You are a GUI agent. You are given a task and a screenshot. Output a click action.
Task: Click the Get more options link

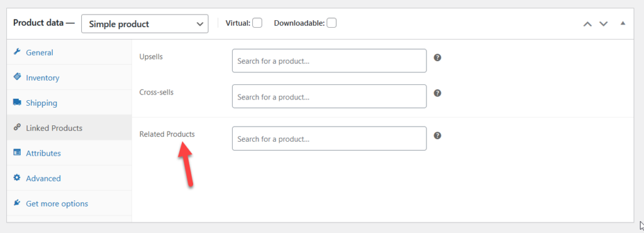click(x=57, y=203)
